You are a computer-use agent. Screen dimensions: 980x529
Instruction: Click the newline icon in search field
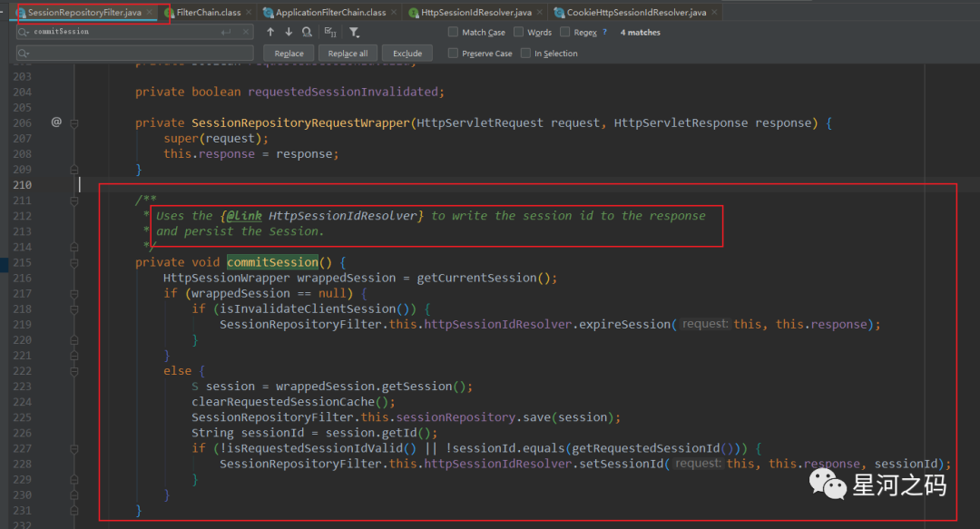point(226,32)
